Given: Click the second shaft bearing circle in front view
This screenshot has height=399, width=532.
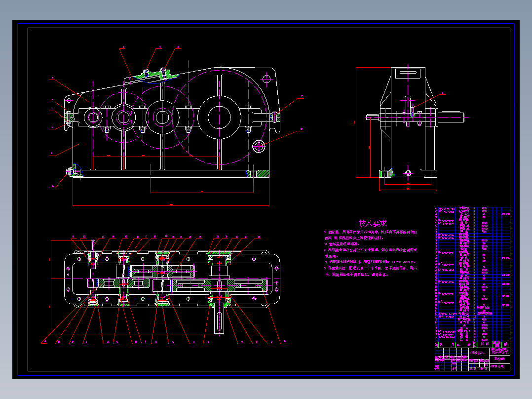Looking at the screenshot, I should coord(123,117).
